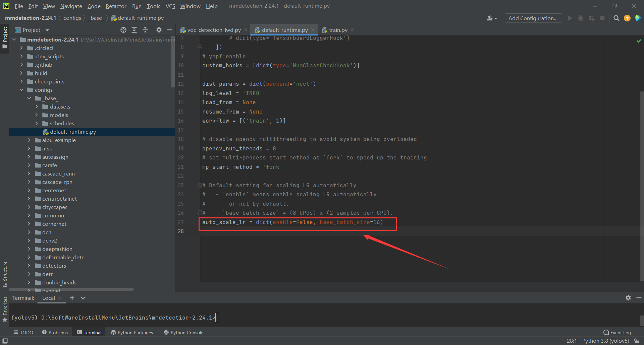
Task: Open the VCS menu
Action: pyautogui.click(x=170, y=6)
